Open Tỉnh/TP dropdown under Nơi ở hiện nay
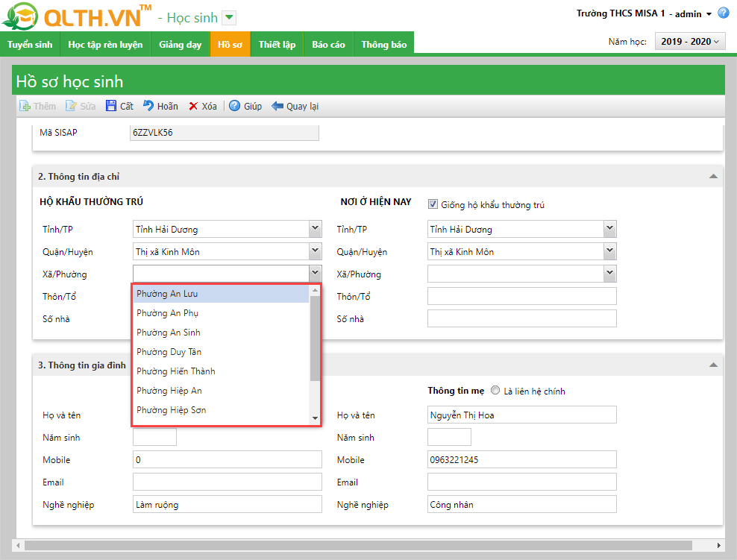737x560 pixels. click(609, 229)
